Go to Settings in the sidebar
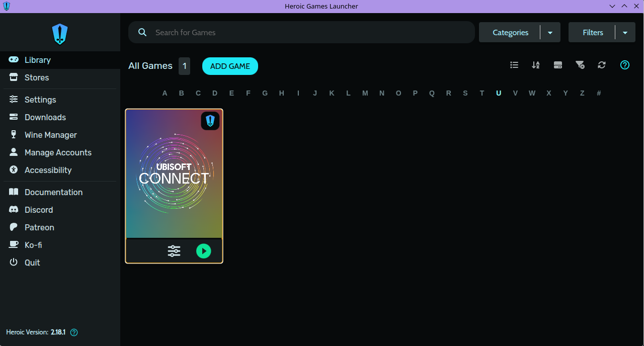The width and height of the screenshot is (644, 346). click(x=60, y=100)
